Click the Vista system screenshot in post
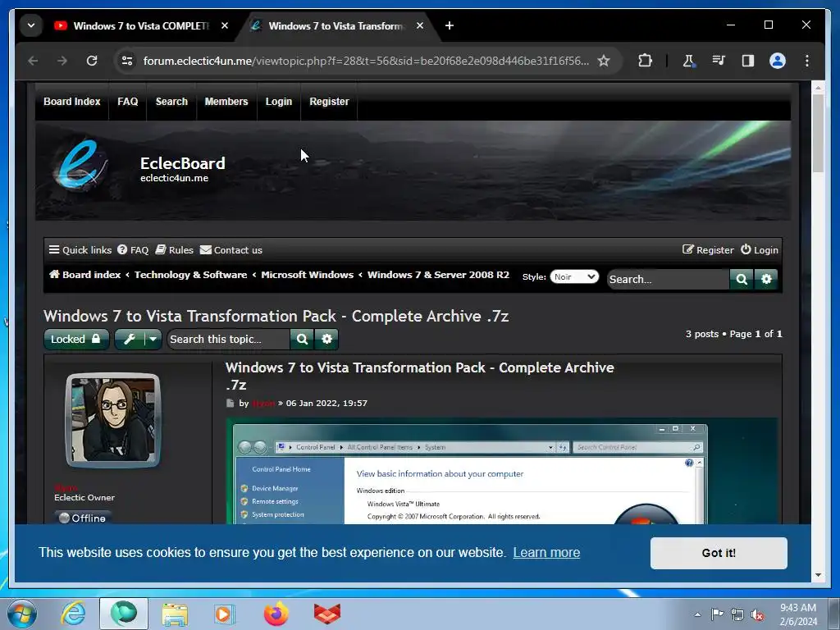 [x=502, y=471]
